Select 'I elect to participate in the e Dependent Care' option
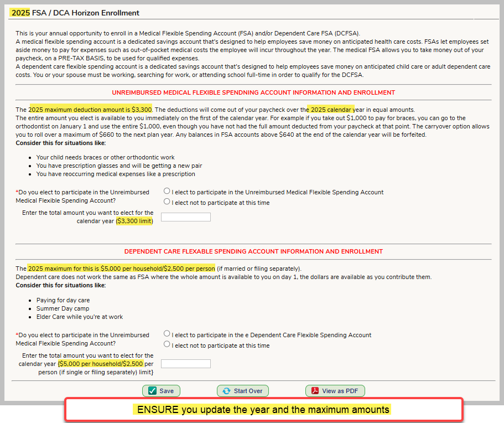The height and width of the screenshot is (423, 504). pos(167,333)
